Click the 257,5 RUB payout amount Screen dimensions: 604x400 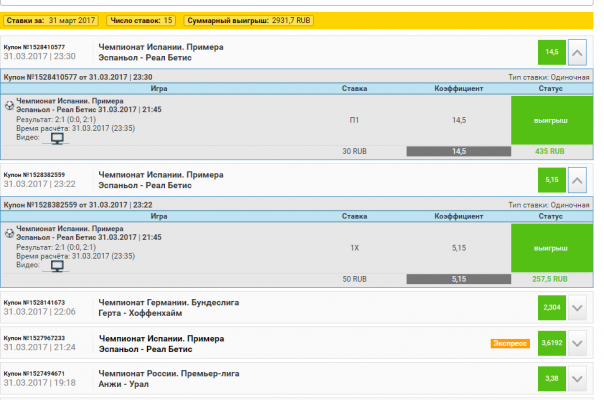pos(550,279)
